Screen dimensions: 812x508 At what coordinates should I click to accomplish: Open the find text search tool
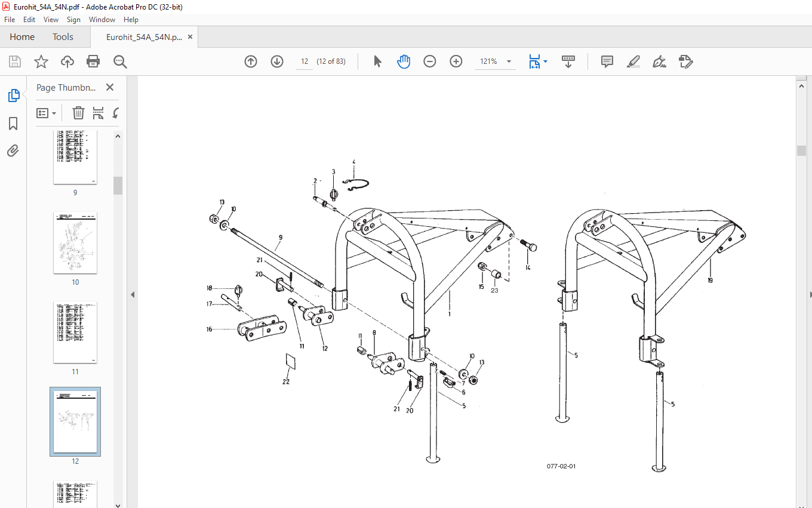(120, 61)
